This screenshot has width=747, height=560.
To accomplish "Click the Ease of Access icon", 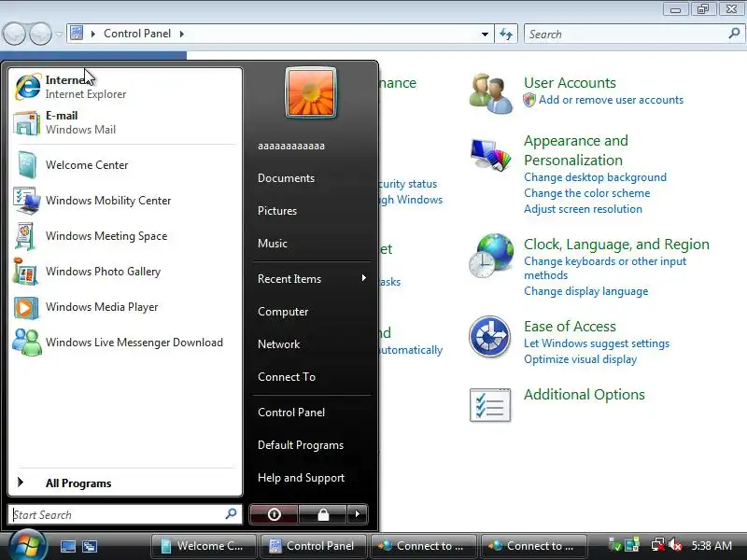I will point(489,337).
